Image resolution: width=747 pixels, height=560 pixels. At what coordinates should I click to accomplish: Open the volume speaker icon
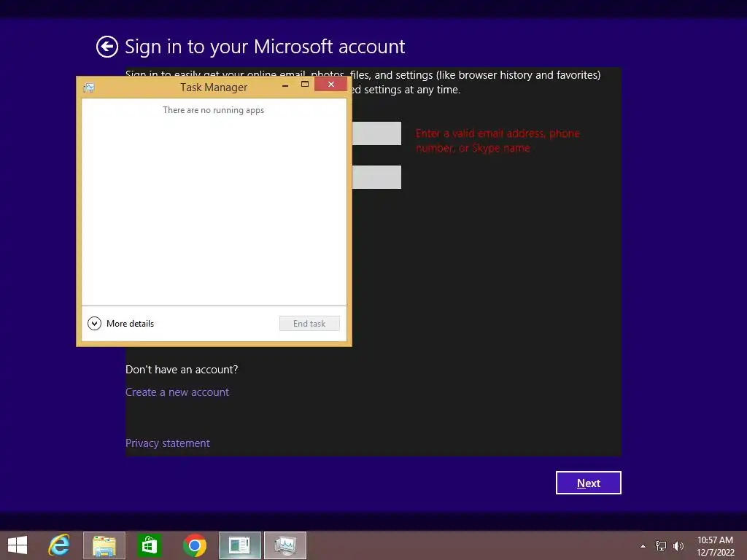coord(678,546)
